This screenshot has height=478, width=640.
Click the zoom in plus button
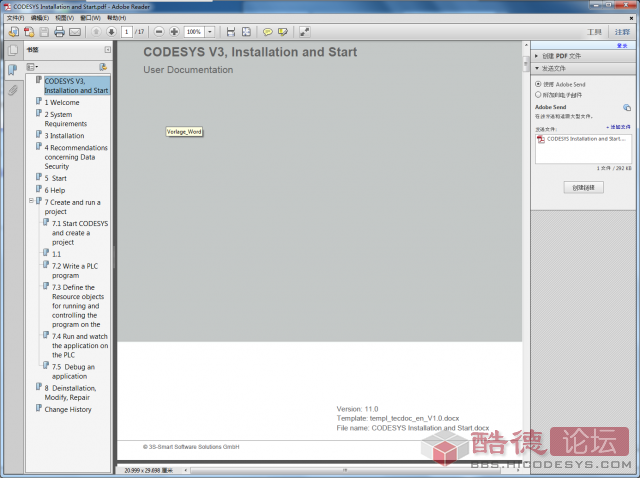pyautogui.click(x=174, y=32)
